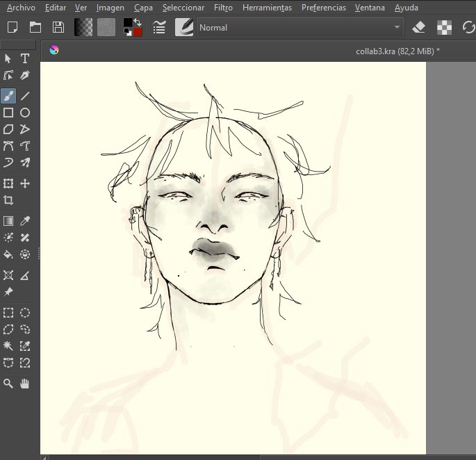Choose the Rectangular Selection tool

[x=8, y=313]
